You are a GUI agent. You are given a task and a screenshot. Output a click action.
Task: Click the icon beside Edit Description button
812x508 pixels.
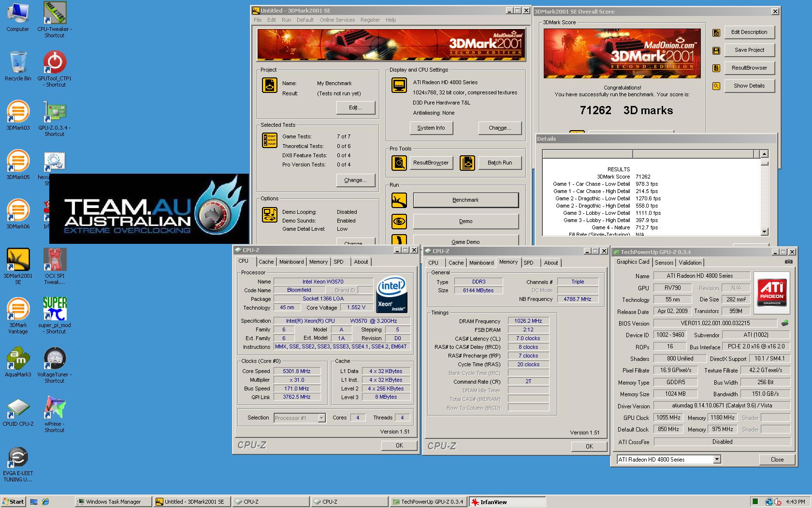coord(716,33)
